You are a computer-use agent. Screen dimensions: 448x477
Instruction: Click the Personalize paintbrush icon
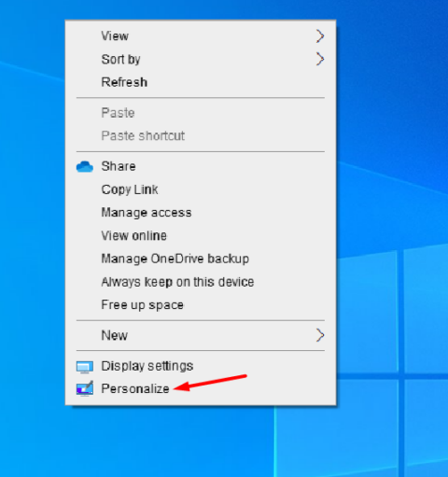(x=85, y=388)
